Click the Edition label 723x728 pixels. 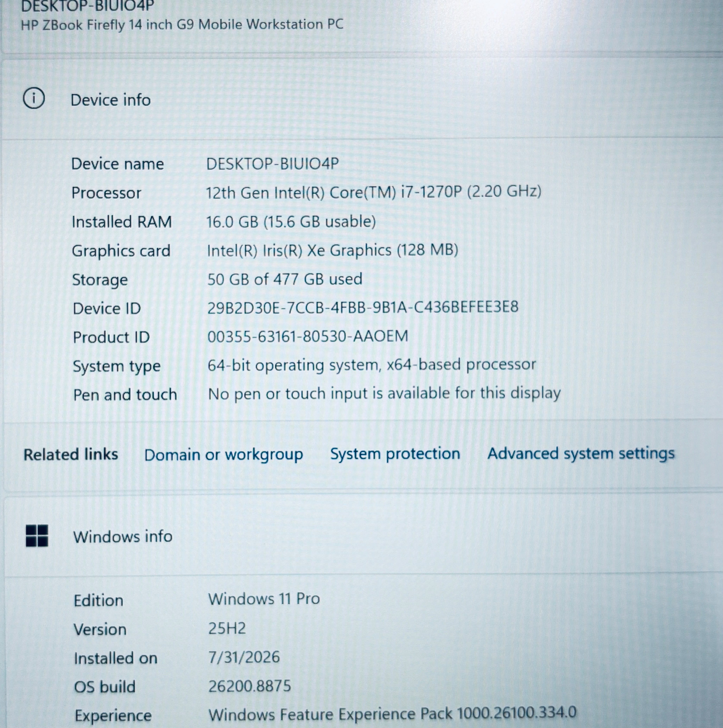point(98,600)
